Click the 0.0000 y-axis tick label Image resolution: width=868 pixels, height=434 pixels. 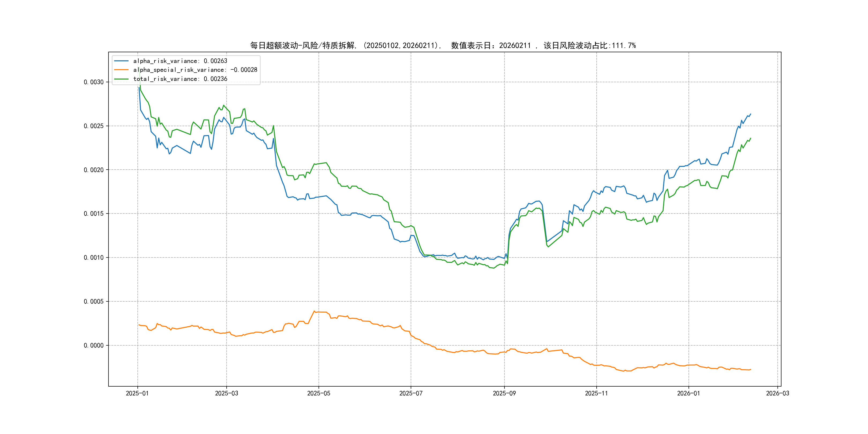[x=94, y=345]
